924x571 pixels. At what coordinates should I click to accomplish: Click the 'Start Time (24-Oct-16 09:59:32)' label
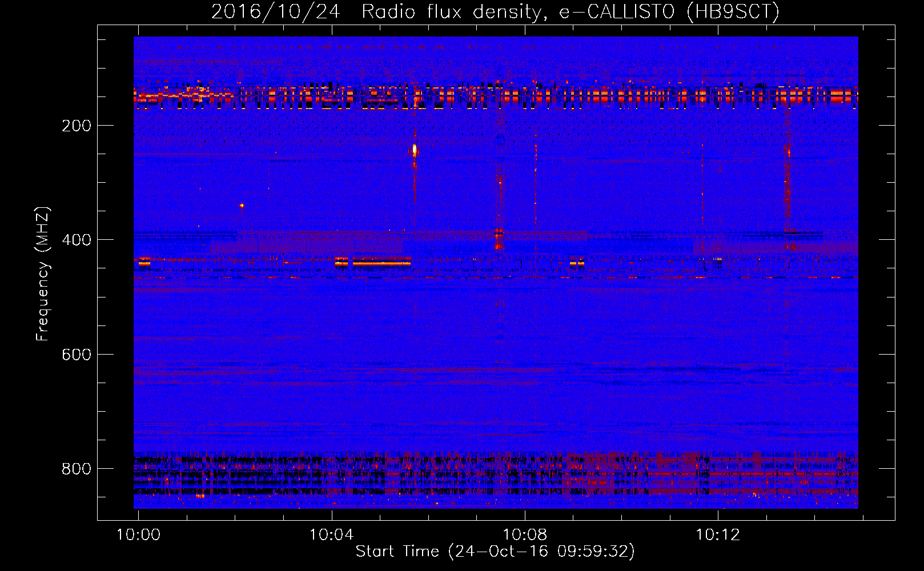[x=495, y=552]
